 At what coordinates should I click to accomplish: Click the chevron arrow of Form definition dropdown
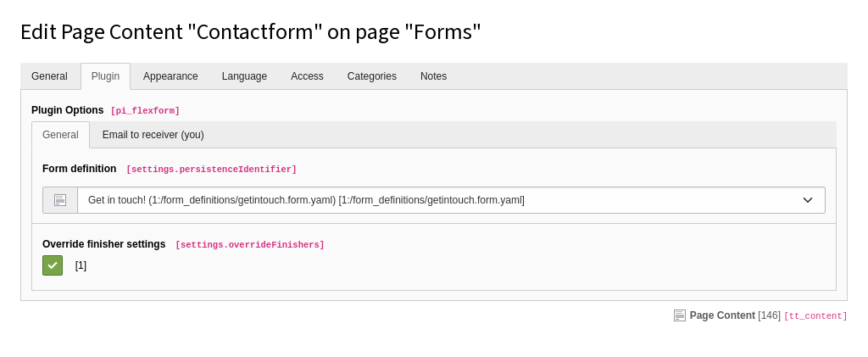[807, 200]
